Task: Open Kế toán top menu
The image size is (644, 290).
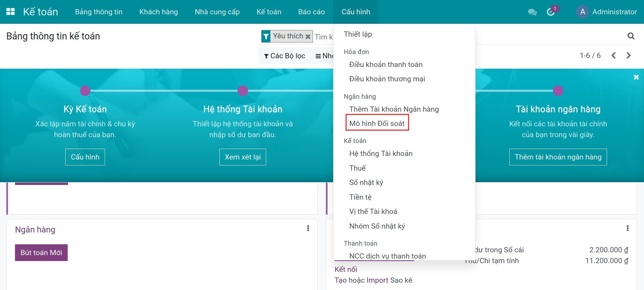Action: click(x=269, y=12)
